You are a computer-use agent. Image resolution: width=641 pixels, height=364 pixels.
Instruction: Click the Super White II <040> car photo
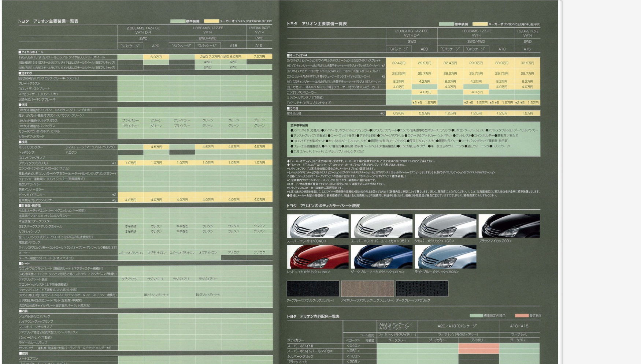318,226
